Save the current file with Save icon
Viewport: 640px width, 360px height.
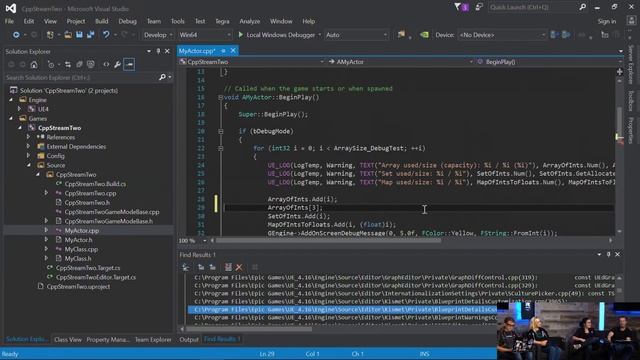click(79, 35)
